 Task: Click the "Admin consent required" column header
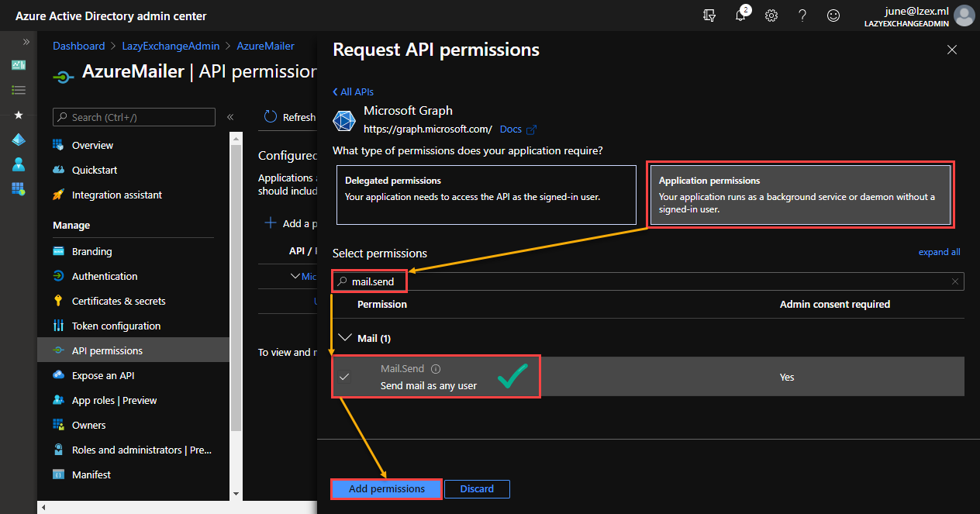point(835,304)
